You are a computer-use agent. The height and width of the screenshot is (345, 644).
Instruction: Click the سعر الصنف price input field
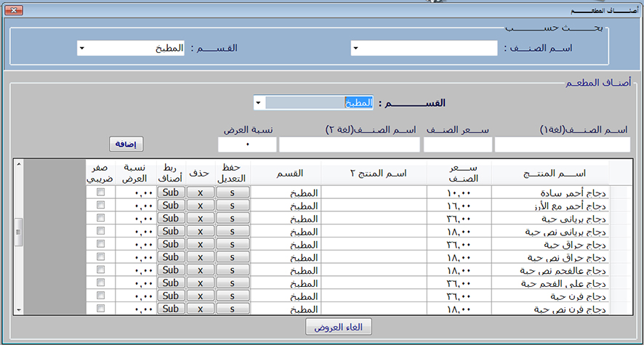pos(457,145)
